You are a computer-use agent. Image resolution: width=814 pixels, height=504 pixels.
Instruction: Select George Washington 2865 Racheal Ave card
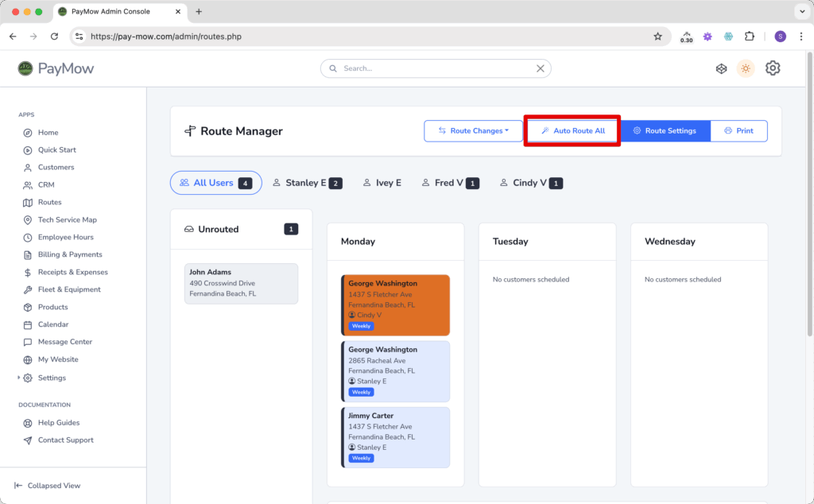(396, 371)
